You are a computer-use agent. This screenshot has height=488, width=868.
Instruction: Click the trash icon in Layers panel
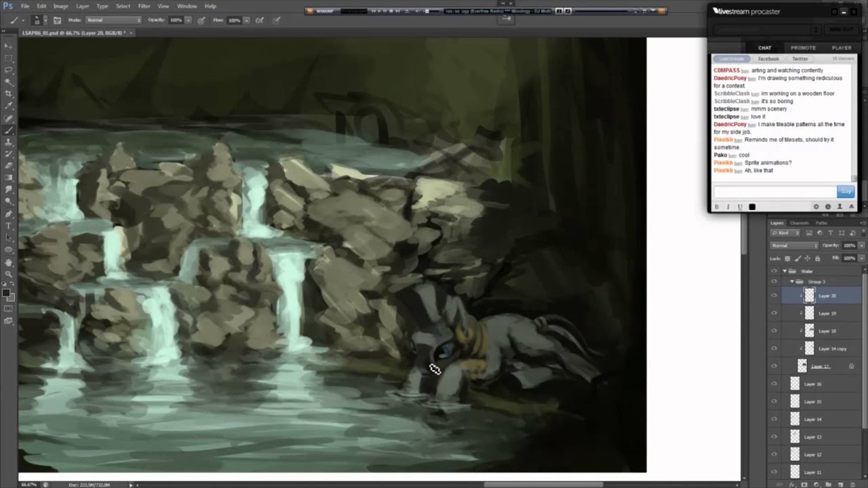click(852, 484)
